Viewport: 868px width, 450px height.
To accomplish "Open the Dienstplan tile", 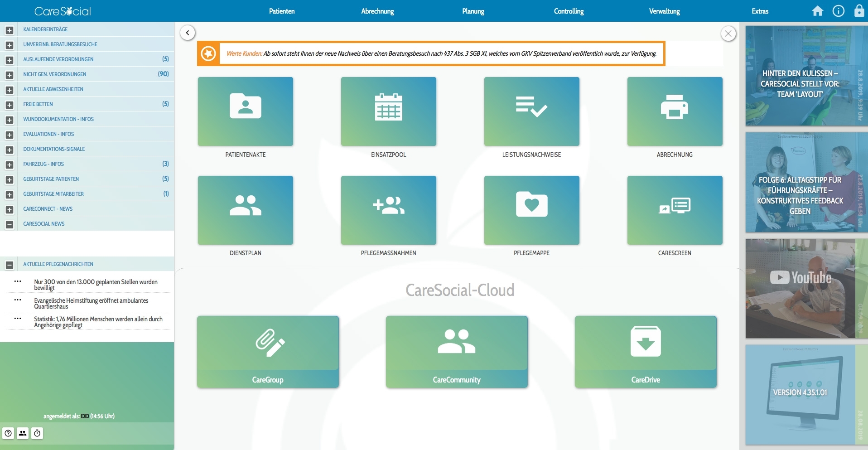I will [x=246, y=210].
